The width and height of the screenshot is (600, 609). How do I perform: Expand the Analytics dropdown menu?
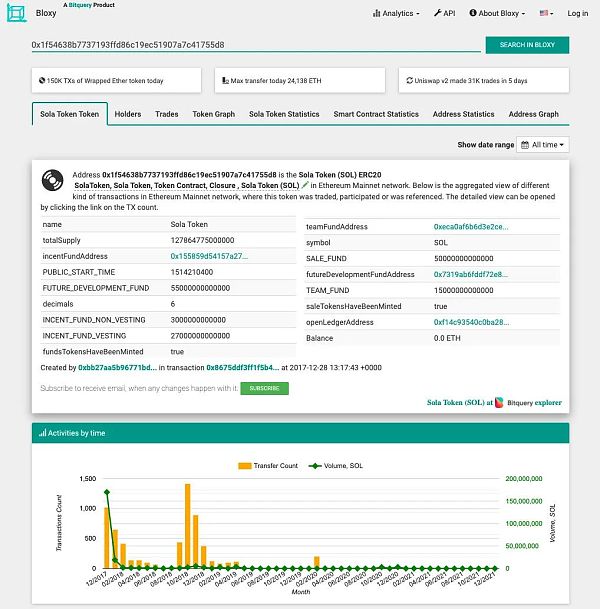click(396, 14)
